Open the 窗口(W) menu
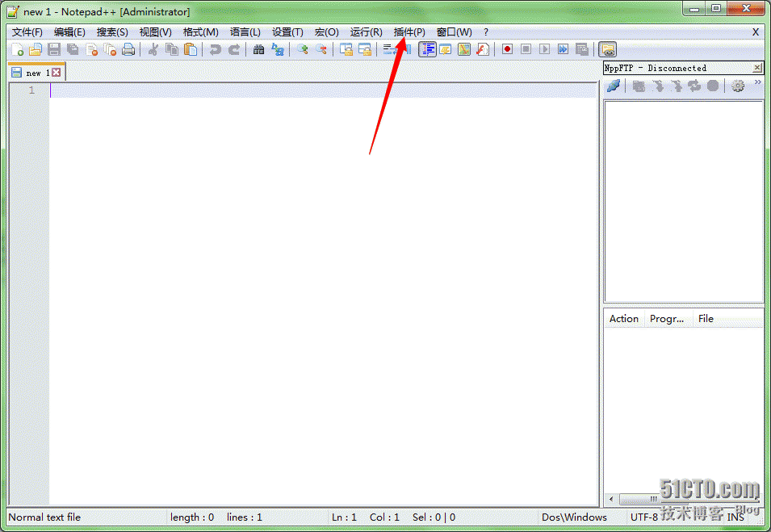The image size is (771, 532). (x=454, y=32)
